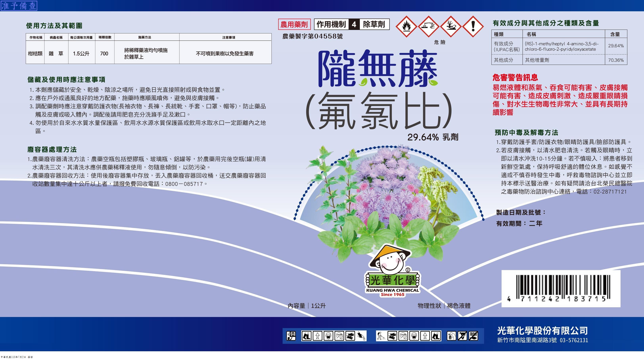
Task: Click the gloves icon next to the sprayer icon
Action: (392, 336)
